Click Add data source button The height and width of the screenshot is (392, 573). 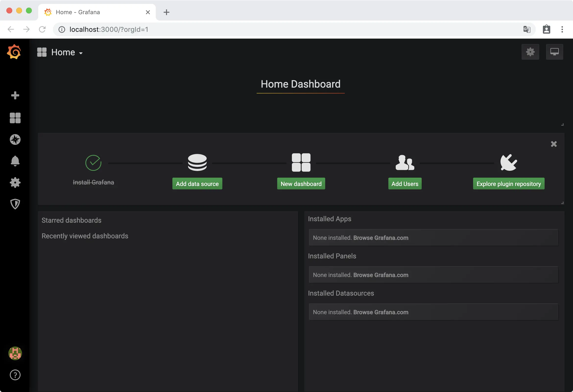(x=197, y=184)
